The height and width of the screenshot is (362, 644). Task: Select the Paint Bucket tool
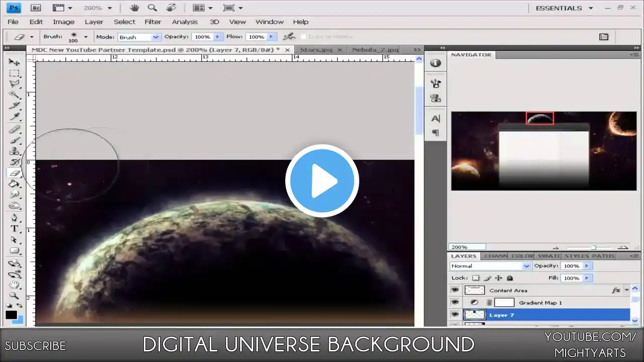click(x=14, y=184)
